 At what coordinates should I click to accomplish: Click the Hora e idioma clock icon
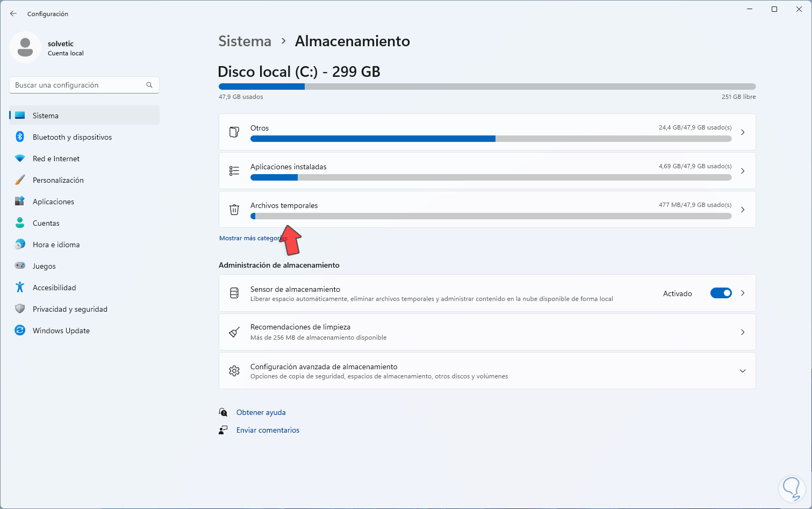click(x=20, y=245)
